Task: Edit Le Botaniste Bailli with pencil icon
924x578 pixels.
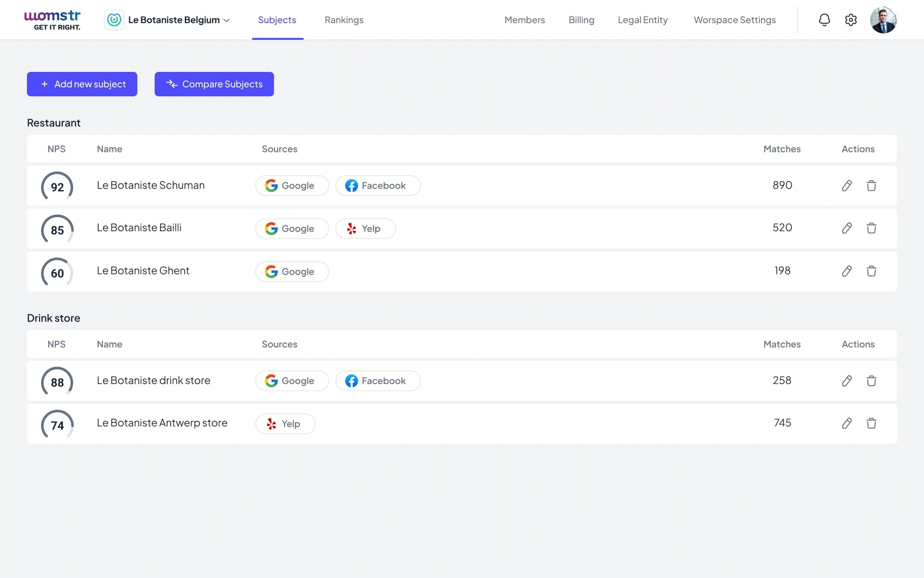Action: [x=847, y=228]
